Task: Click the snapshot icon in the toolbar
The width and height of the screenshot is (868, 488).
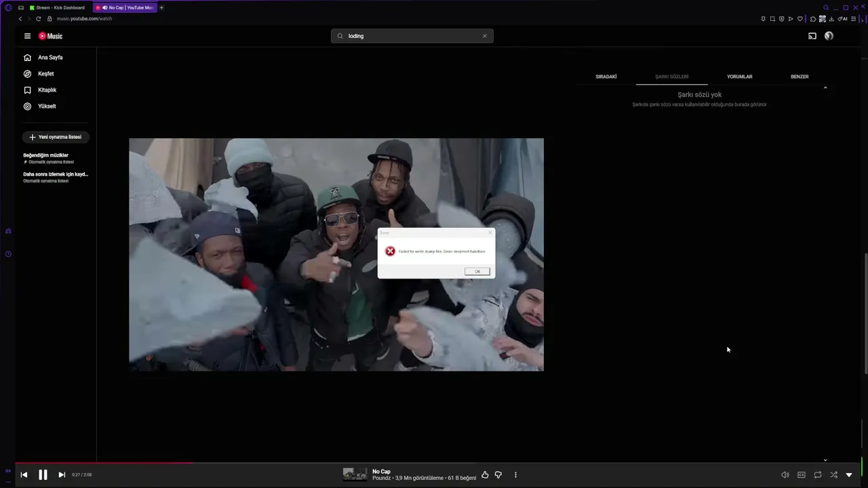Action: point(772,19)
